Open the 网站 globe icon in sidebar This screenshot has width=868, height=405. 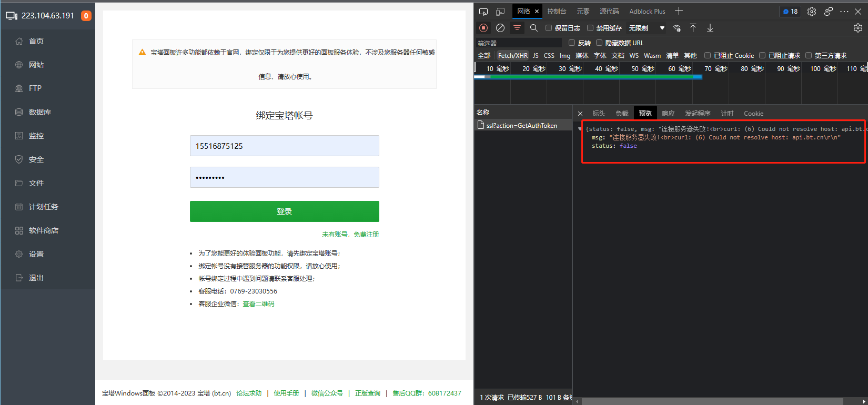[19, 65]
